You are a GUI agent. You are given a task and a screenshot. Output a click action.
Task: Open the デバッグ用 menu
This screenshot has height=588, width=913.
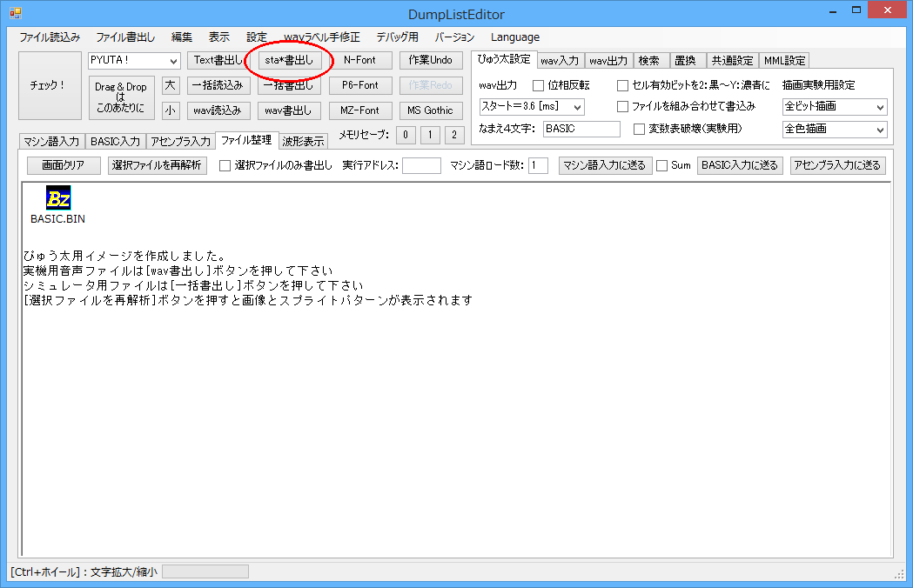coord(397,37)
